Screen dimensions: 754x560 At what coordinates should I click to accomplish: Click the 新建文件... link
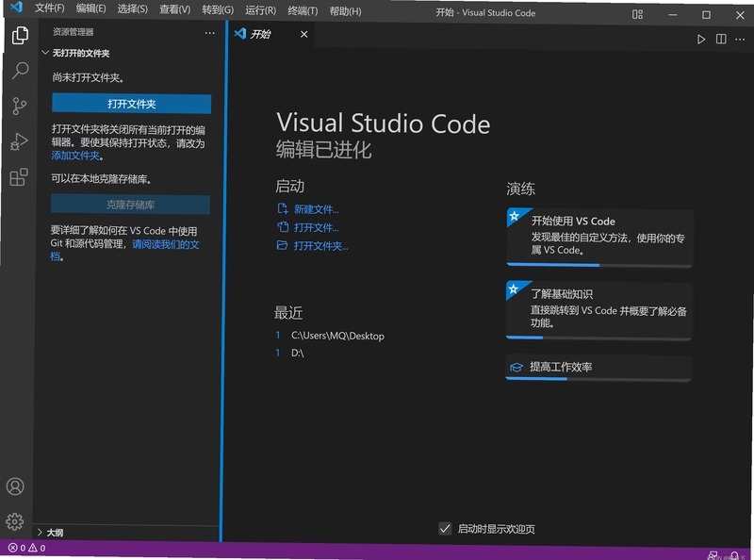point(317,209)
